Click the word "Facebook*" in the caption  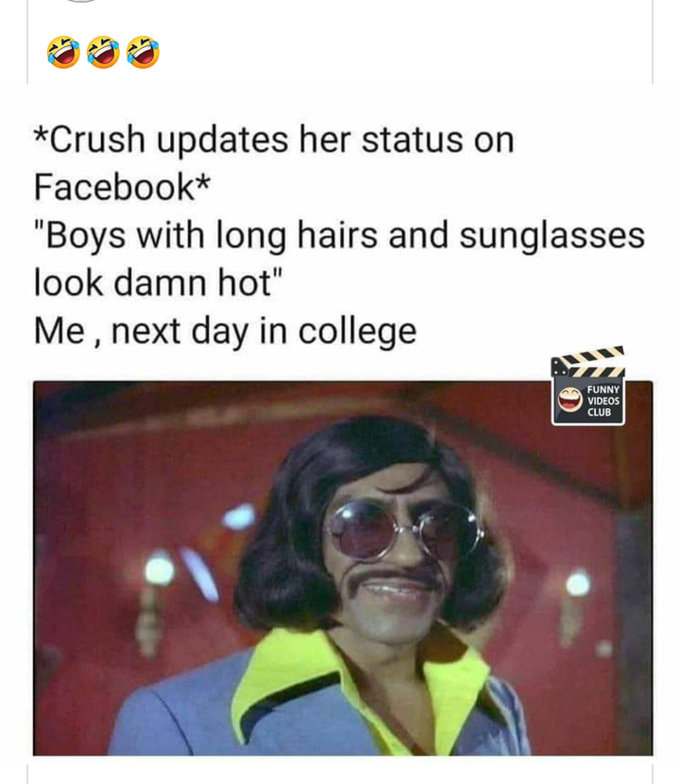(122, 187)
